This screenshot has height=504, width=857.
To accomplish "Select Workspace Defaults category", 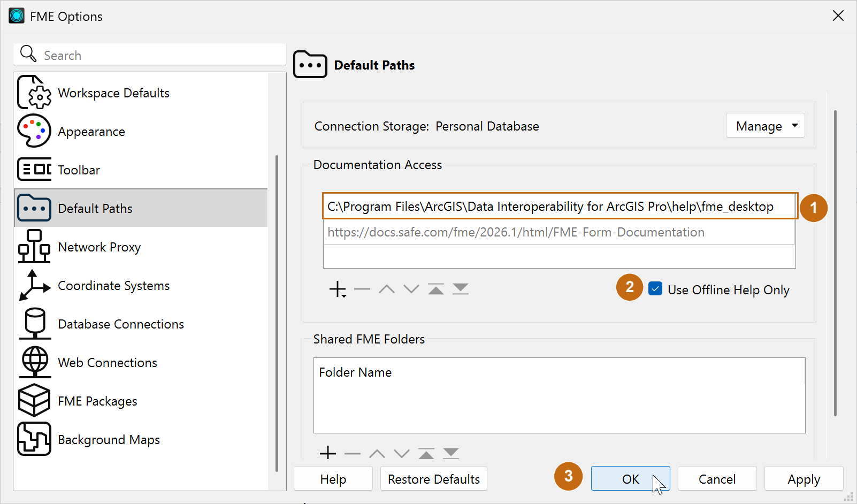I will pos(141,93).
